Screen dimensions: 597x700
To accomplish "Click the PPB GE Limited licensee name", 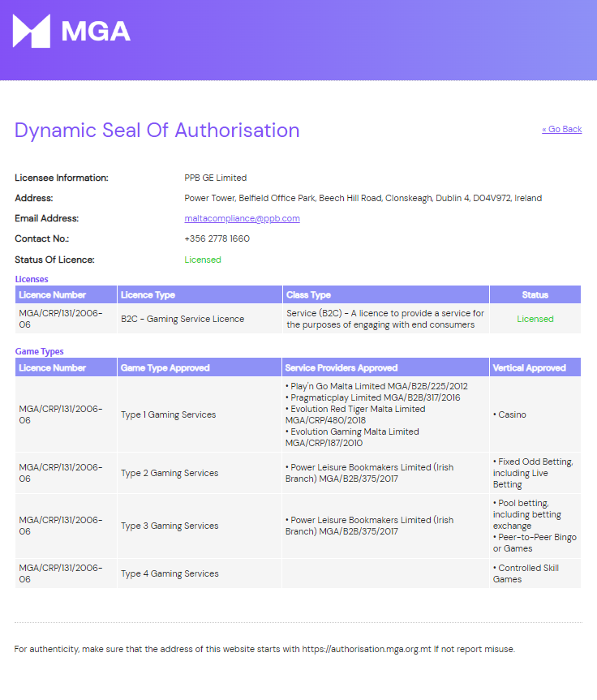I will pos(215,178).
